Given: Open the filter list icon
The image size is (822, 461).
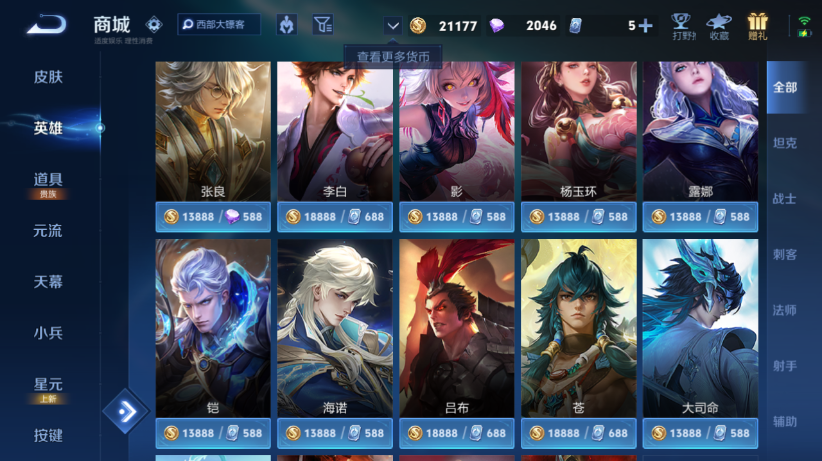Looking at the screenshot, I should click(x=322, y=25).
